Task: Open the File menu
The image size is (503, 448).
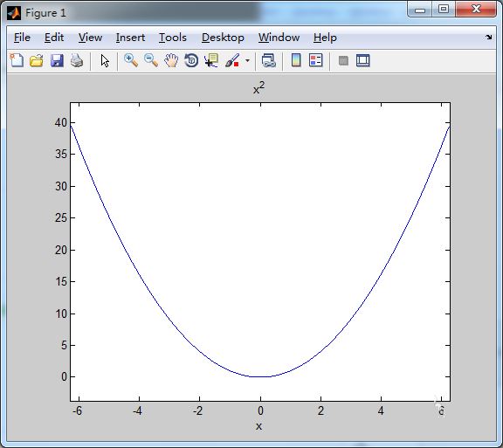Action: (x=22, y=38)
